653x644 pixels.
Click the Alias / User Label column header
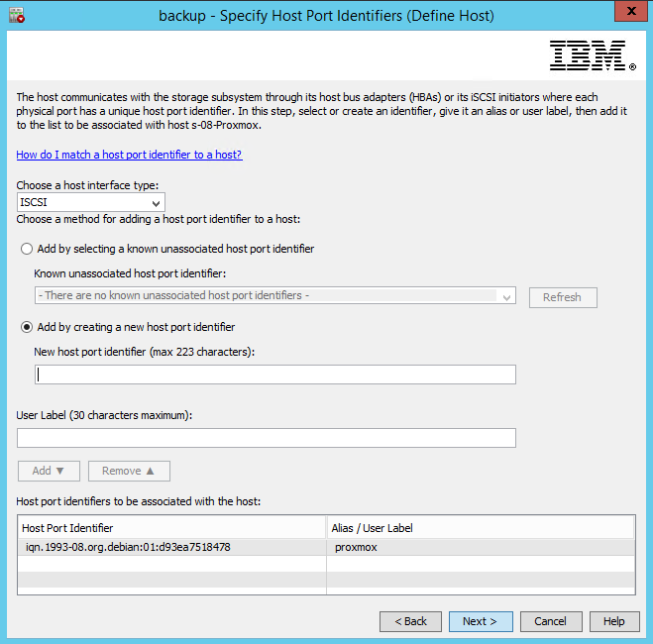tap(480, 528)
